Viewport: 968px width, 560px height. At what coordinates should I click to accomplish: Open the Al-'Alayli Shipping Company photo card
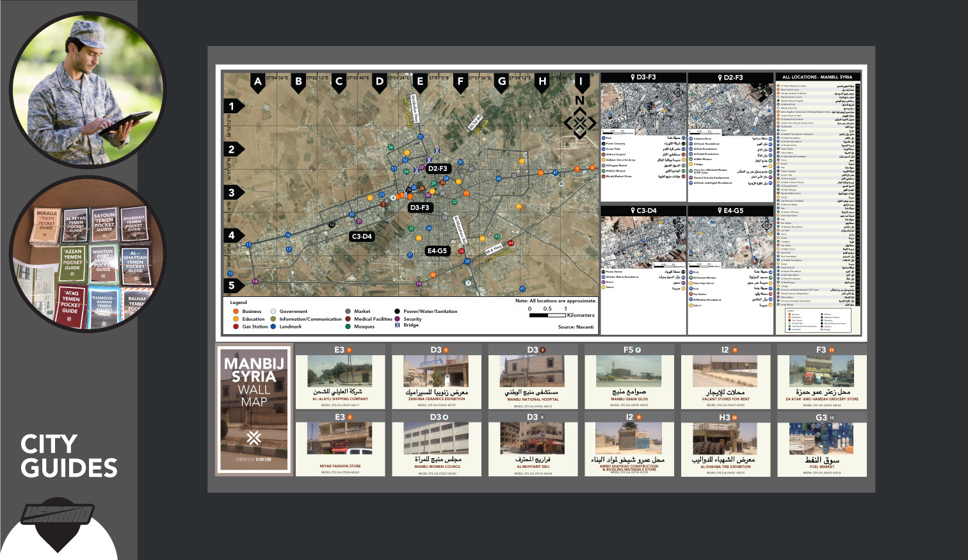tap(340, 377)
